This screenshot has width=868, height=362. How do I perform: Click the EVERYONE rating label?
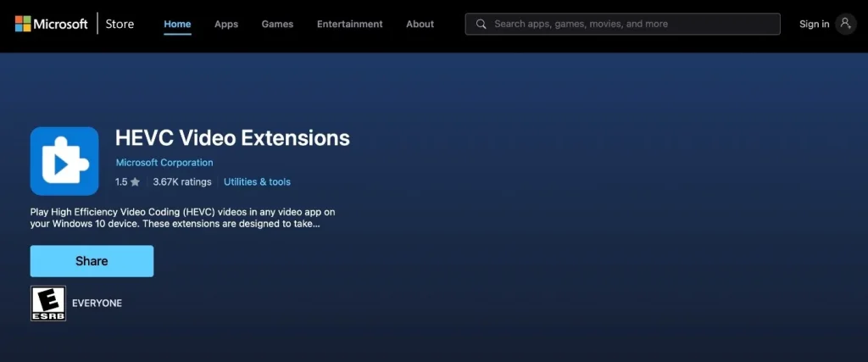pyautogui.click(x=97, y=304)
